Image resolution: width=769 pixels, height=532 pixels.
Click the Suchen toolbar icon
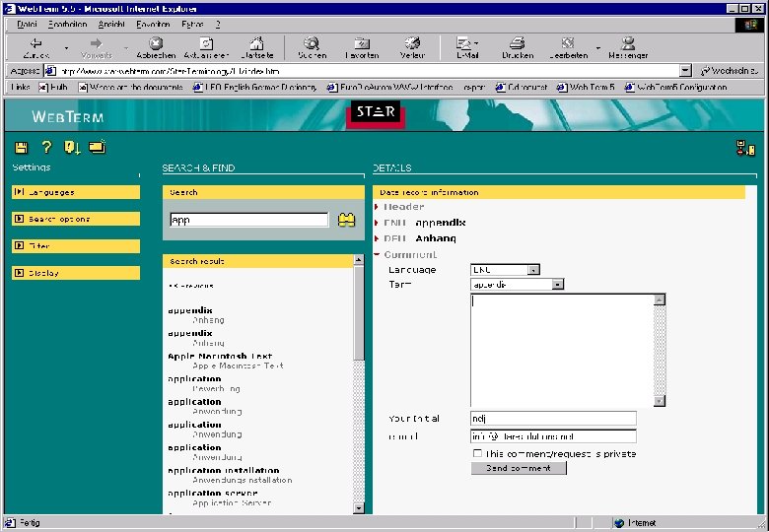tap(312, 46)
